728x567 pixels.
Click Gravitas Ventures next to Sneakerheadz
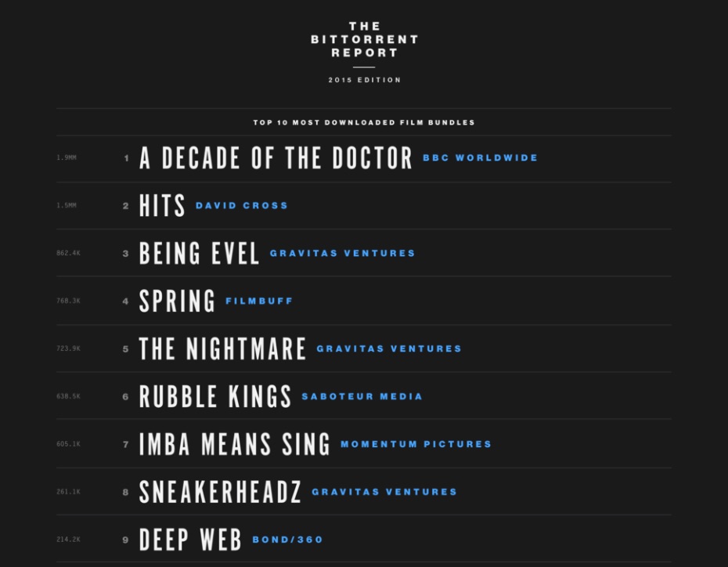[384, 493]
